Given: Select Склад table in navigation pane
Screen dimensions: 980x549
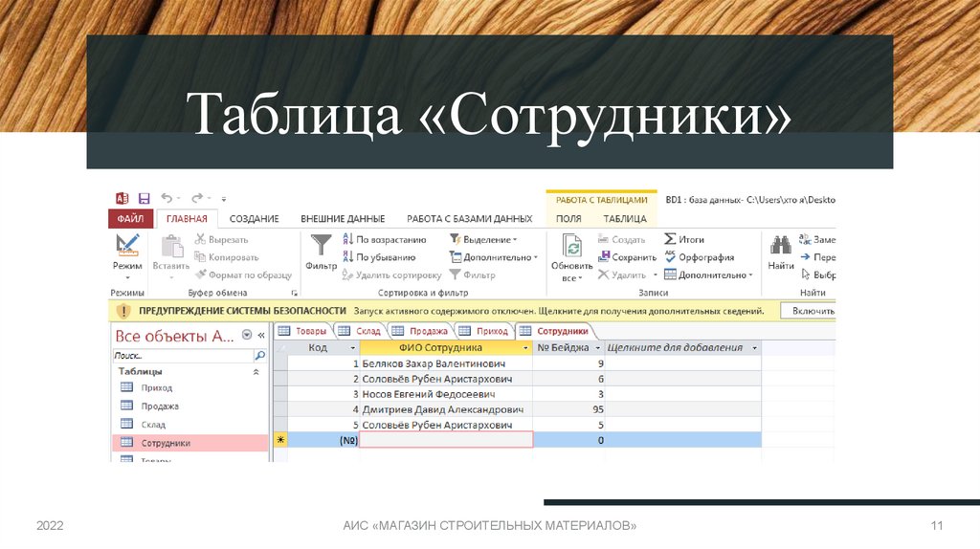Looking at the screenshot, I should tap(190, 425).
